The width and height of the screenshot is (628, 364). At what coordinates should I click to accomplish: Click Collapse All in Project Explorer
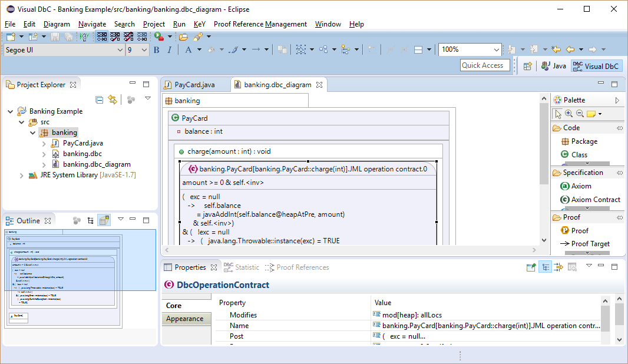click(100, 100)
